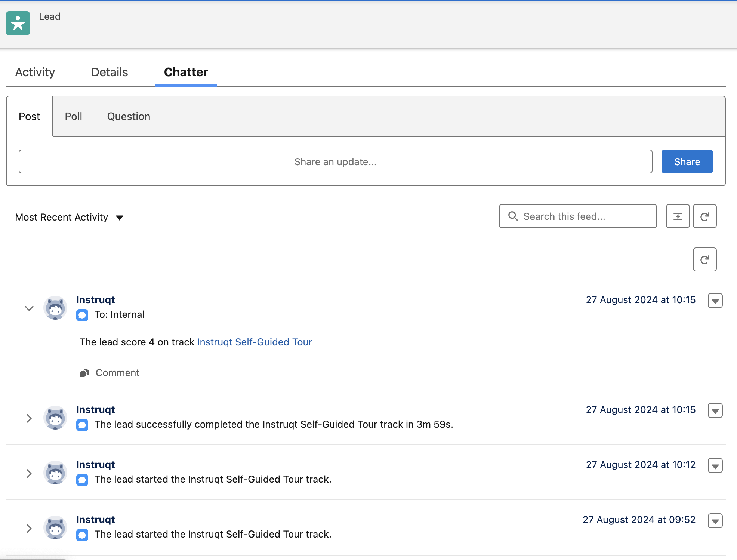The width and height of the screenshot is (737, 560).
Task: Expand the 10:12 started track post
Action: pos(29,473)
